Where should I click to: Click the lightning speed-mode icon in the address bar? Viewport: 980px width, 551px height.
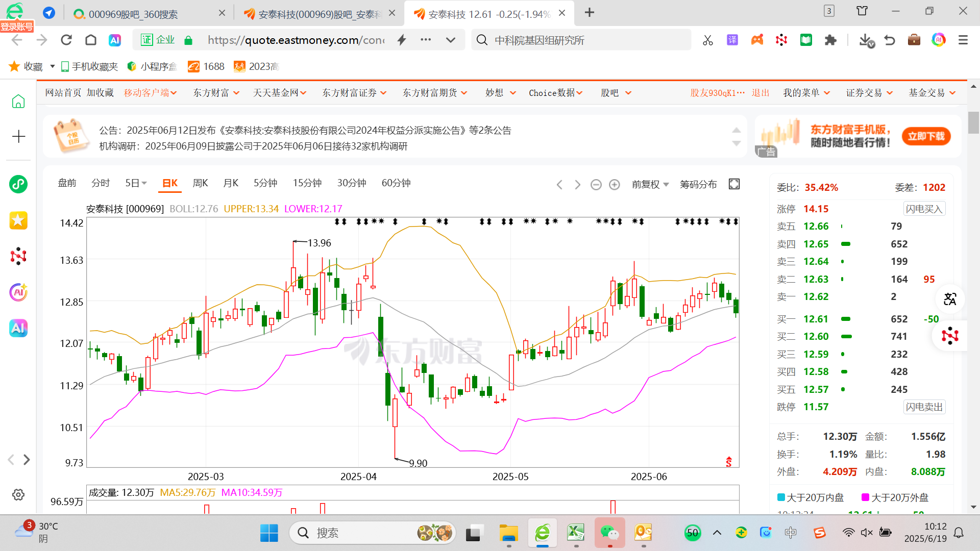tap(402, 40)
